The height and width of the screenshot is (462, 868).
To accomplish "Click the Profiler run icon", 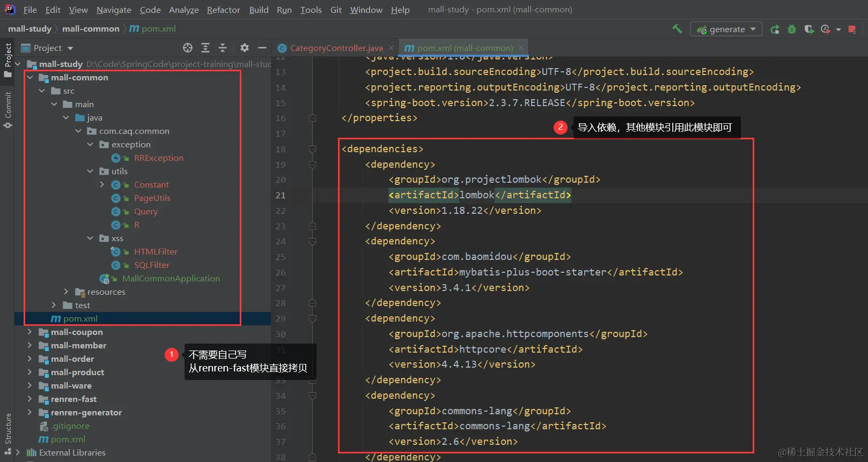I will 826,29.
